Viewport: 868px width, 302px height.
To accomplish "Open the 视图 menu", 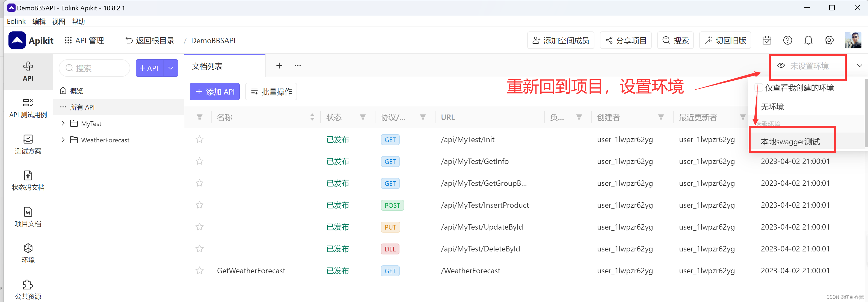I will click(58, 21).
